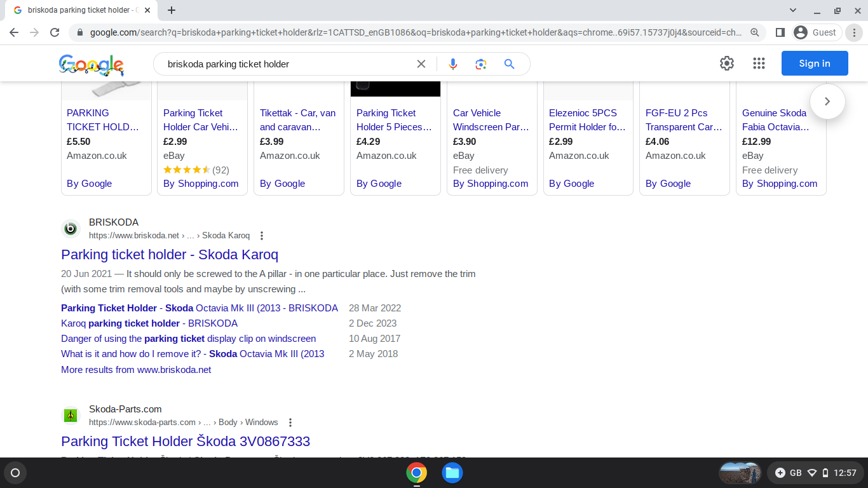Open the Files app on the shelf
The image size is (868, 488).
click(x=452, y=473)
